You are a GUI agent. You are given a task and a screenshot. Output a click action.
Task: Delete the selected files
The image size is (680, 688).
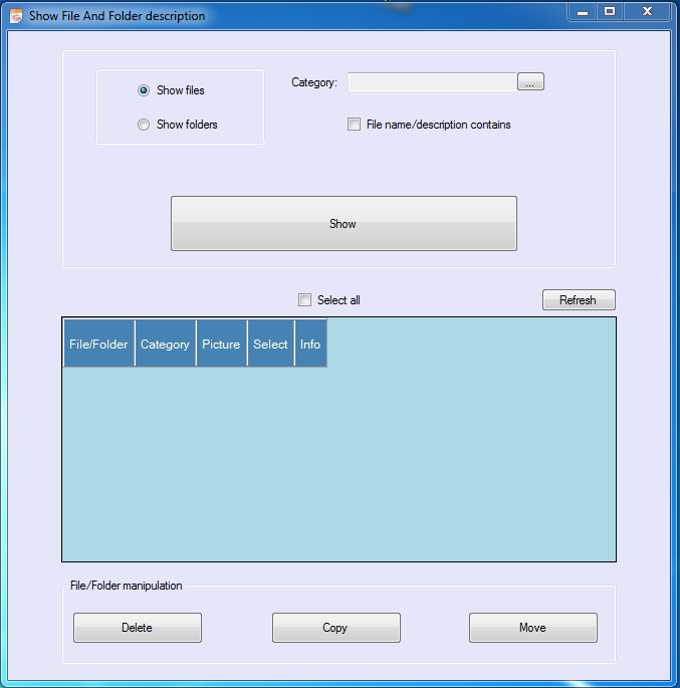[137, 628]
